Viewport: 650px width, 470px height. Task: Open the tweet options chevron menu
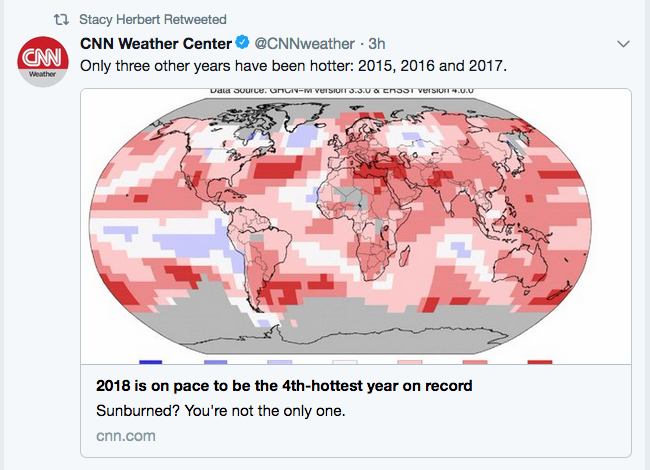click(623, 44)
